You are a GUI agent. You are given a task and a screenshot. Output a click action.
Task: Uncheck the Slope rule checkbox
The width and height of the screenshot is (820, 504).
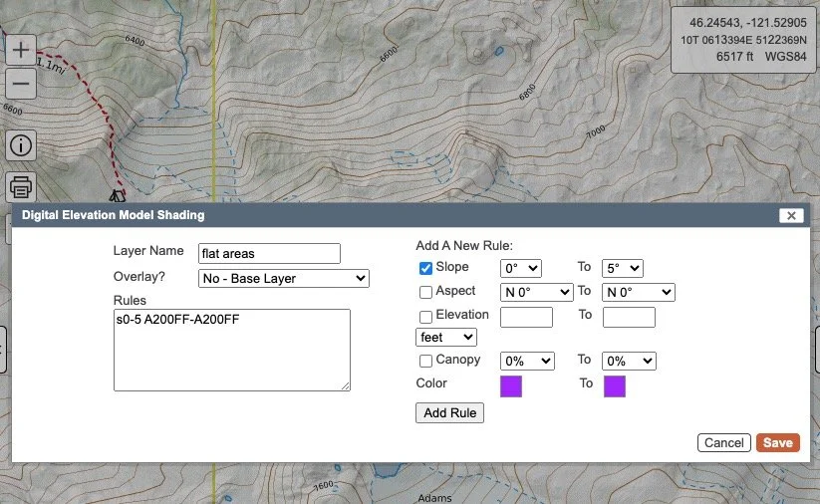[425, 268]
